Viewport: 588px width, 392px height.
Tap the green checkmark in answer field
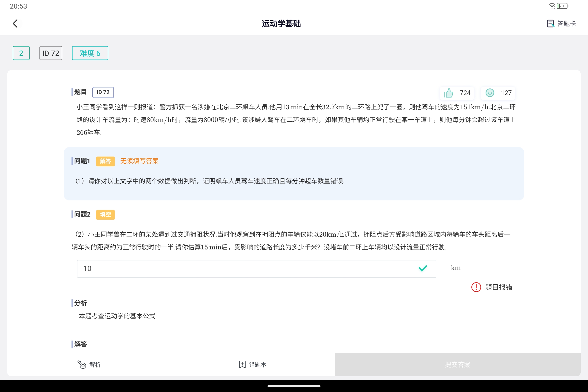tap(423, 268)
